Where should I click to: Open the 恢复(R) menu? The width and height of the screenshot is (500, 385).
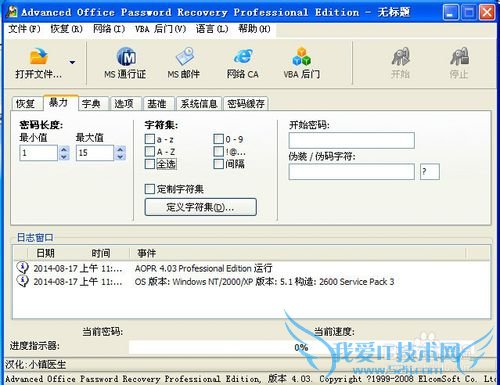click(x=66, y=29)
